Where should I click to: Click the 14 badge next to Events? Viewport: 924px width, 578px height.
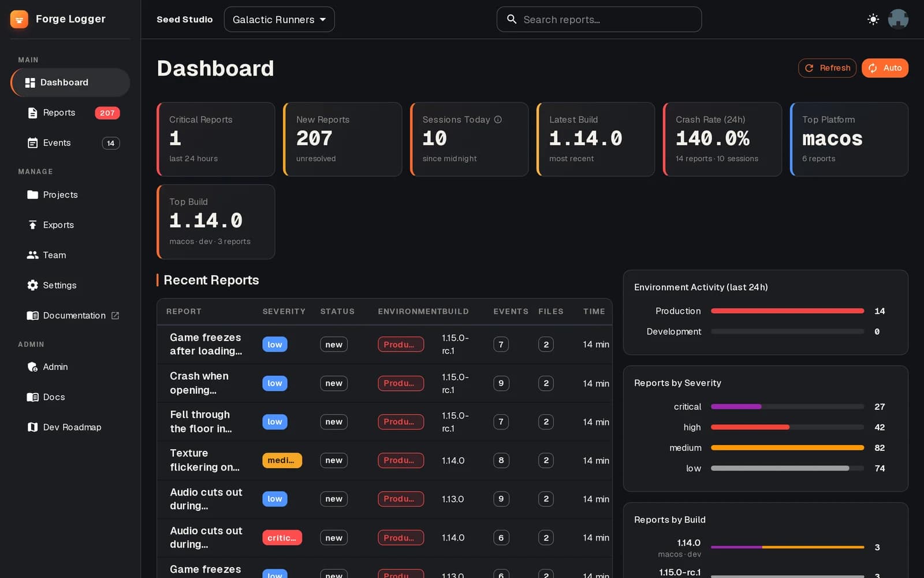click(110, 143)
